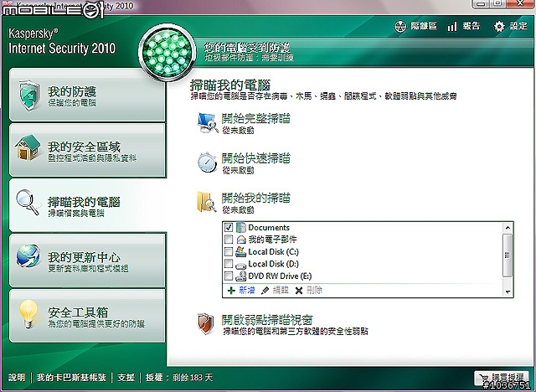
Task: Check the DVD RW Drive (E:) checkbox
Action: coord(229,276)
